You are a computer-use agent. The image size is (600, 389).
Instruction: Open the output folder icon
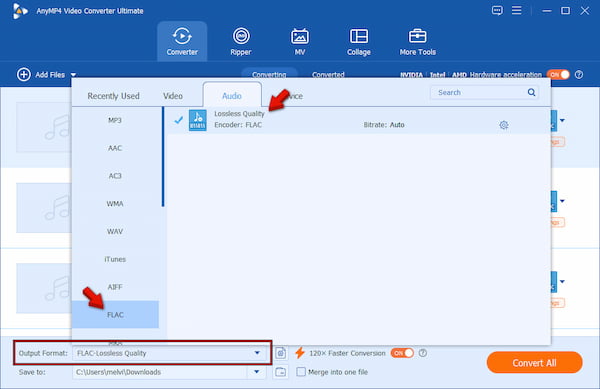point(280,371)
